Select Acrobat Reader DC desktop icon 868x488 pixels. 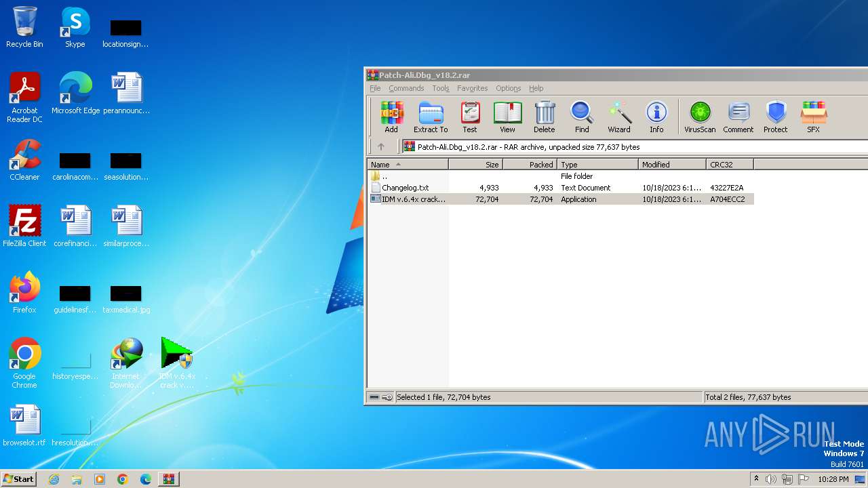pos(24,98)
